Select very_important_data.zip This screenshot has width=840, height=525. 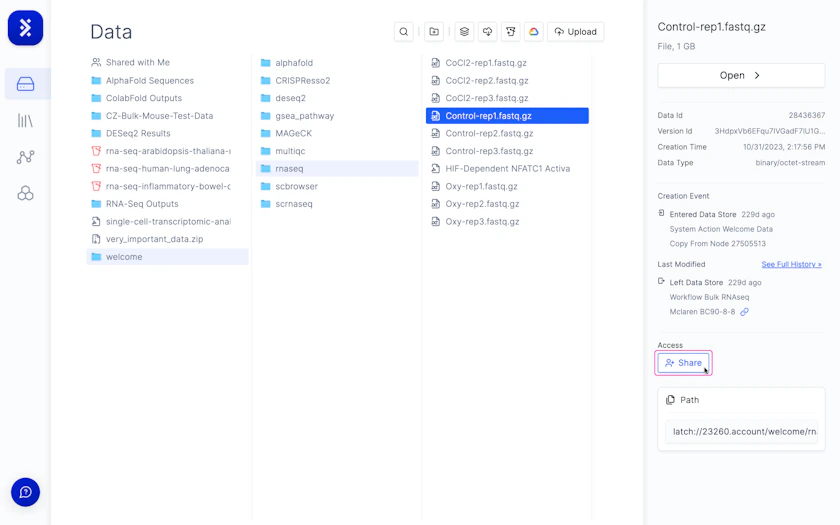click(167, 239)
